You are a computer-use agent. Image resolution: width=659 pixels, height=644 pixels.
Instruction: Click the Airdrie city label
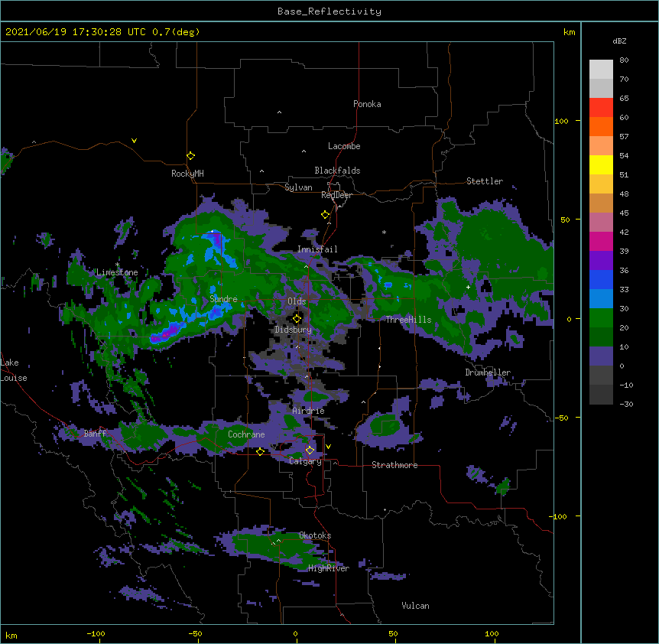tap(309, 411)
